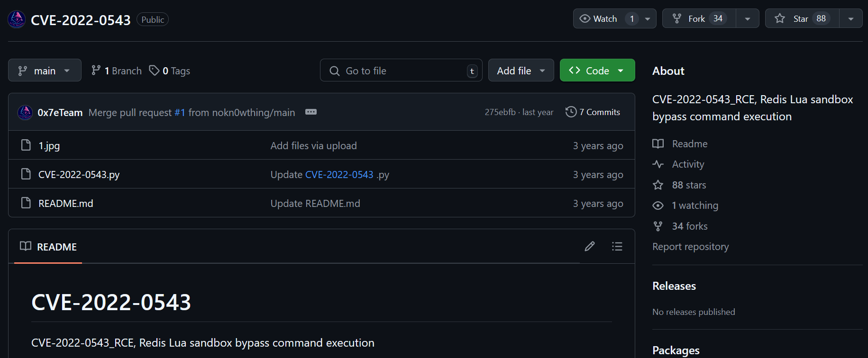Viewport: 868px width, 358px height.
Task: View the 34 forks link
Action: [x=680, y=226]
